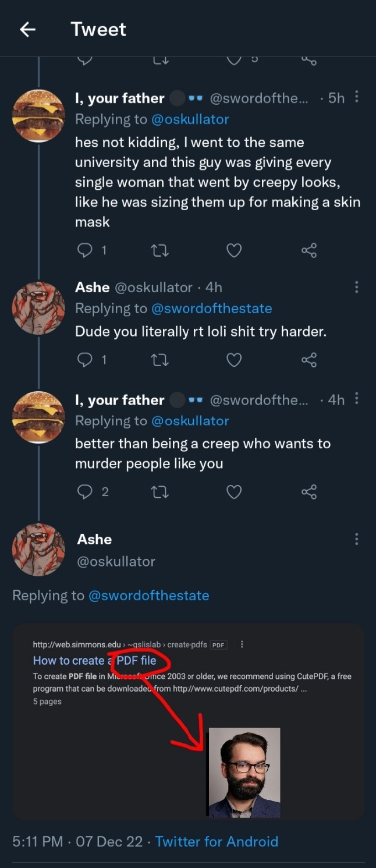Go back using the arrow beside Tweet
This screenshot has height=868, width=376.
pos(28,30)
